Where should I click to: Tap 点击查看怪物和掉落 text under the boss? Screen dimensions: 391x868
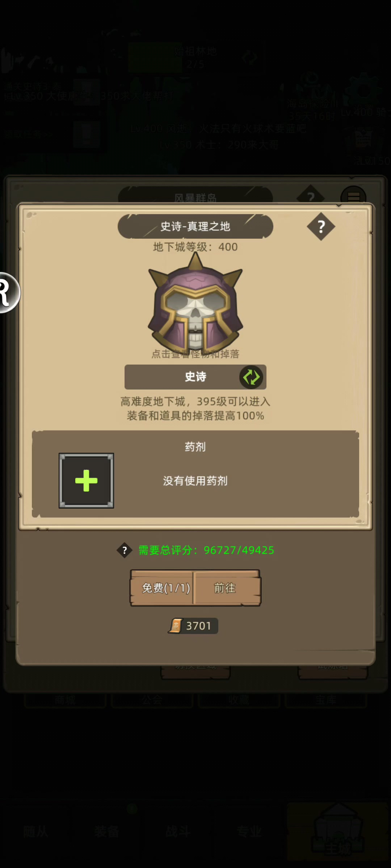[195, 354]
